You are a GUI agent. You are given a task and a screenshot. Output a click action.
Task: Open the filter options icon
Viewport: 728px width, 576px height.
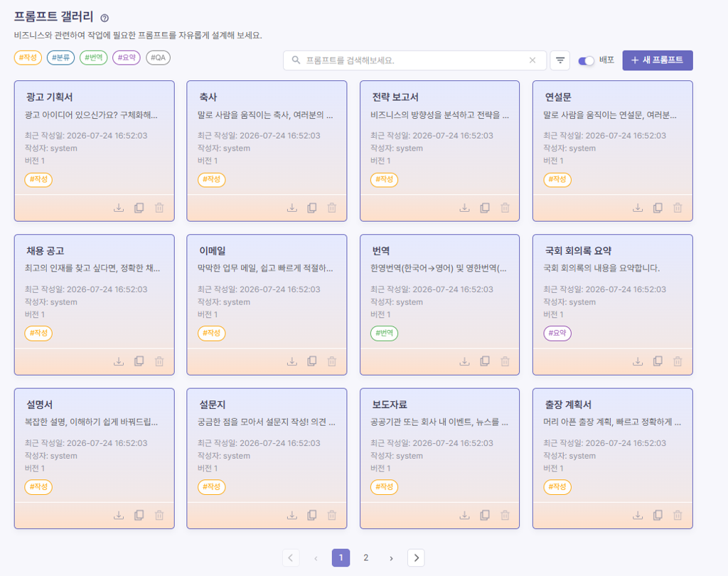point(560,60)
